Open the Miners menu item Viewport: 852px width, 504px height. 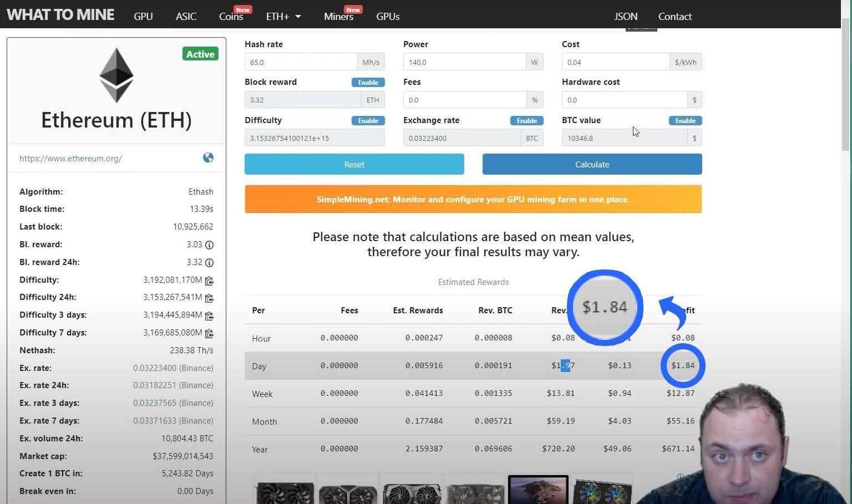tap(338, 17)
